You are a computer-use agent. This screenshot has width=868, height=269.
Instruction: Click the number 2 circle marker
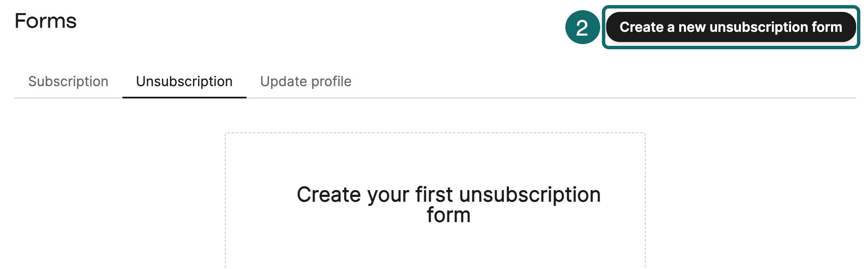tap(582, 28)
